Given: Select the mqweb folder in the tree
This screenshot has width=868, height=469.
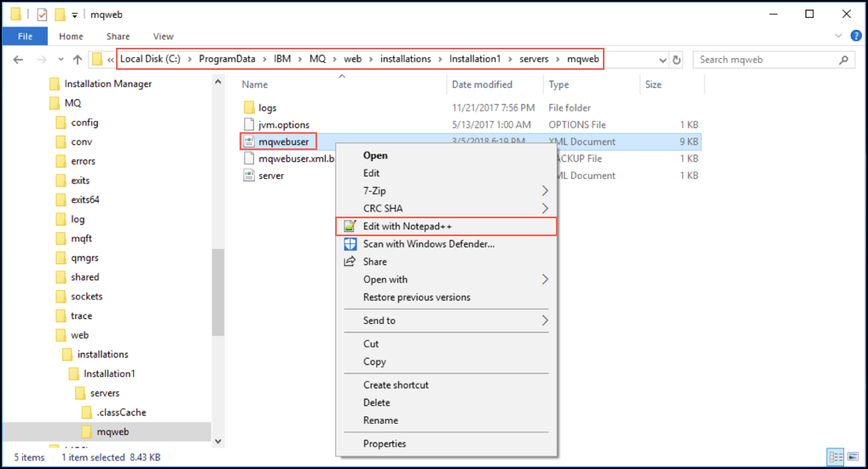Looking at the screenshot, I should click(x=113, y=431).
